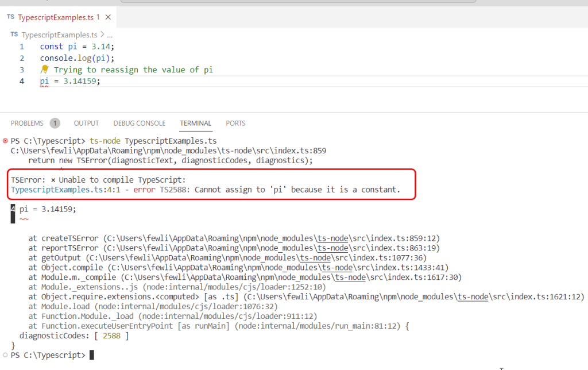Open the getOutput stack trace ts-node link
Image resolution: width=588 pixels, height=370 pixels.
tap(315, 258)
